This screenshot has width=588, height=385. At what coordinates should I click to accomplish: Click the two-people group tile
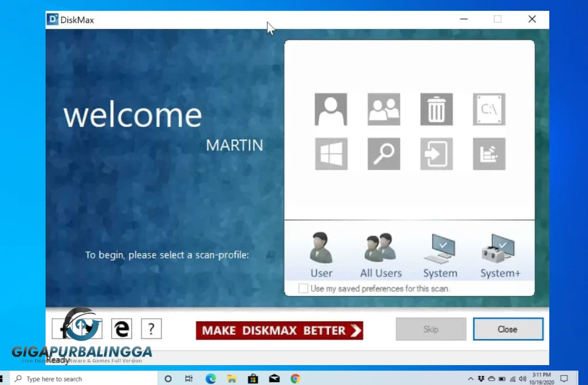click(384, 109)
